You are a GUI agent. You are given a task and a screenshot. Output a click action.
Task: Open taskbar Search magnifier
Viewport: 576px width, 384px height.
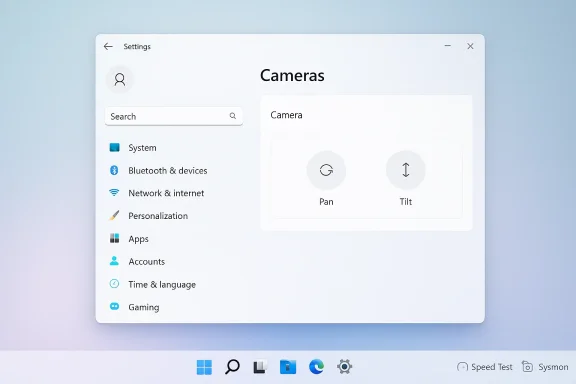(232, 367)
